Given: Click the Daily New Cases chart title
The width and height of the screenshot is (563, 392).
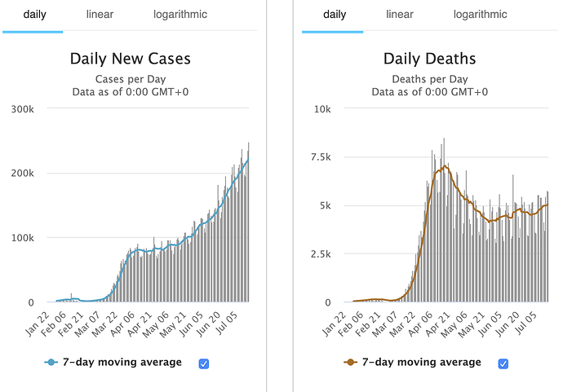Looking at the screenshot, I should 131,59.
